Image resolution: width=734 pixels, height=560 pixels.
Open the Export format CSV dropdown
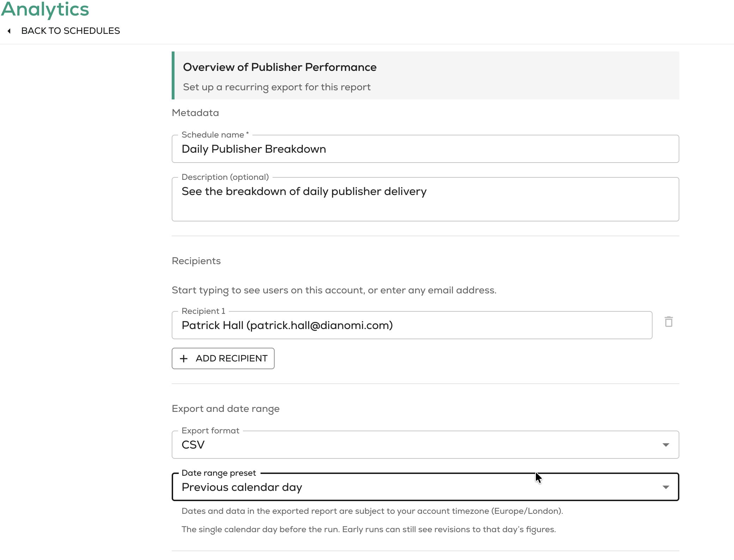pyautogui.click(x=425, y=445)
